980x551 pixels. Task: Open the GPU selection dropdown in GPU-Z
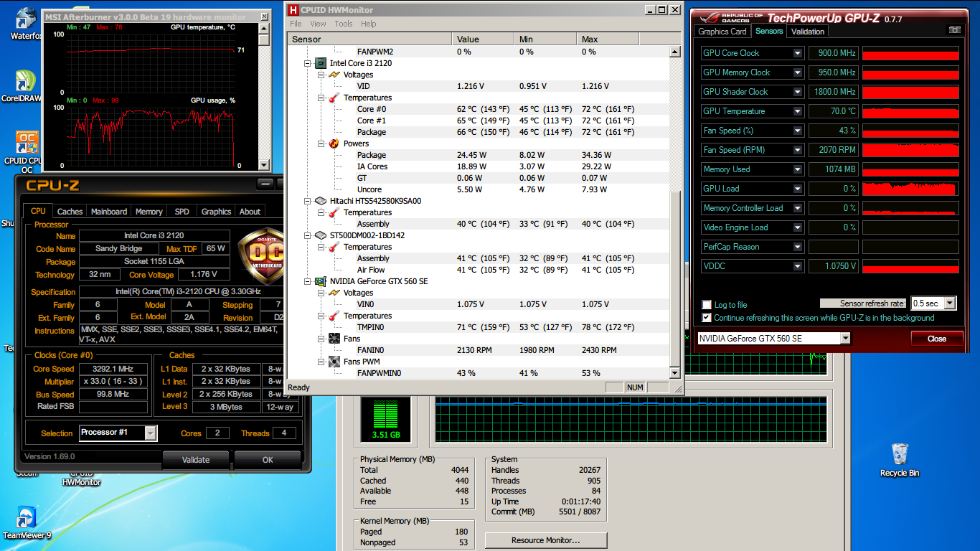tap(845, 339)
